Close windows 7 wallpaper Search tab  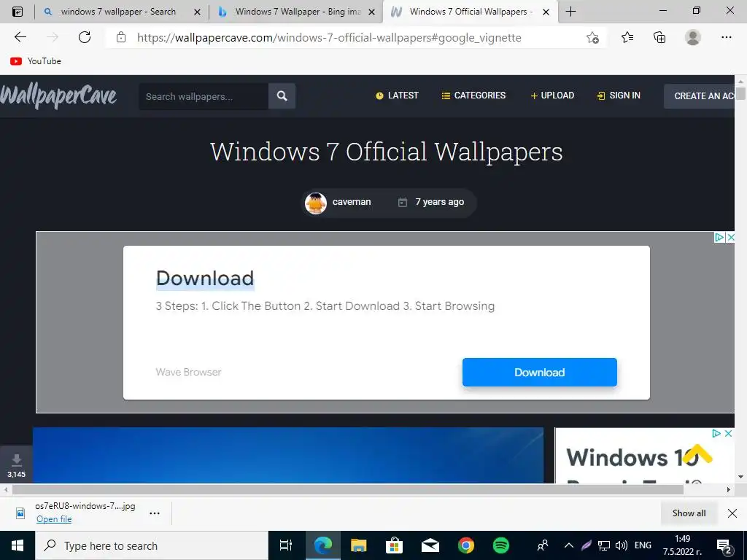(197, 12)
